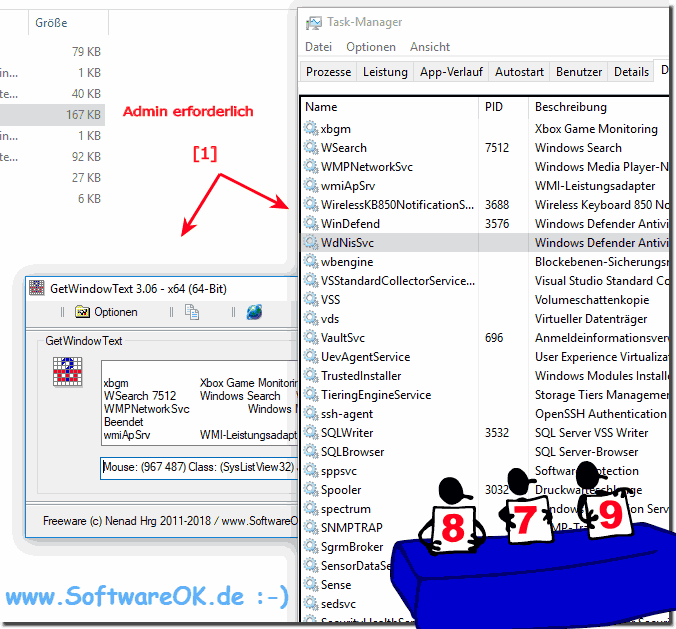Viewport: 676px width, 629px height.
Task: Click the Größe column header in file list
Action: (x=68, y=22)
